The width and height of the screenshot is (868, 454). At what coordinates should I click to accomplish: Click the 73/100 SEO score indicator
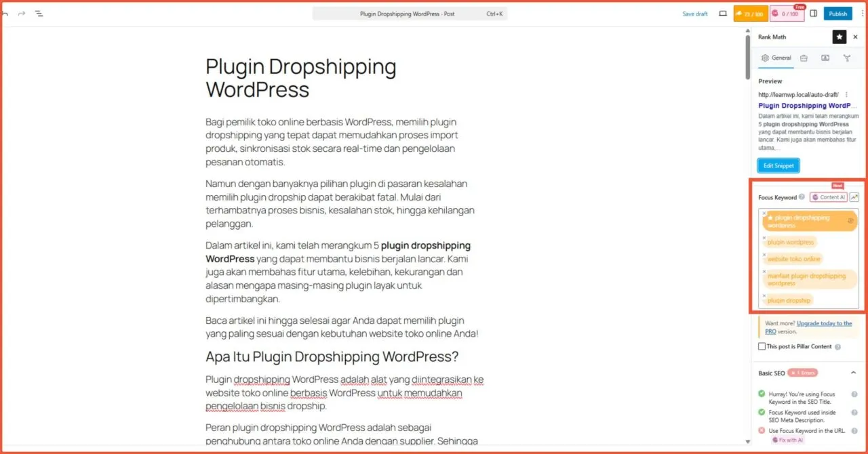point(751,13)
